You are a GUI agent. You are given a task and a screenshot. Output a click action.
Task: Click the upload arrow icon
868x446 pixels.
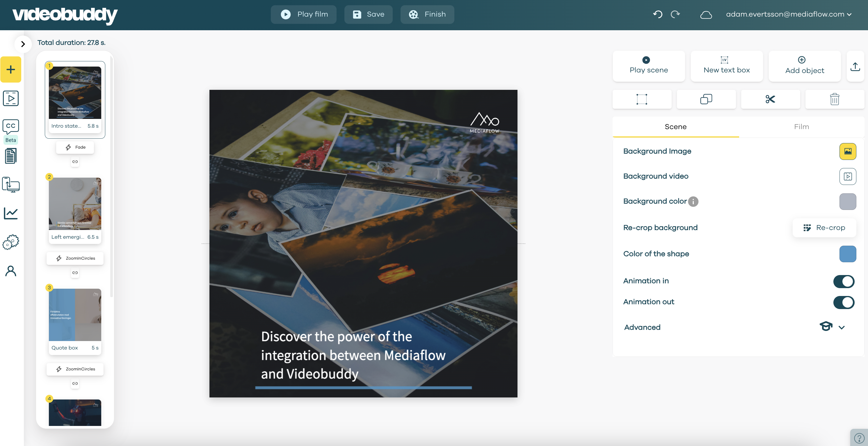[x=855, y=66]
